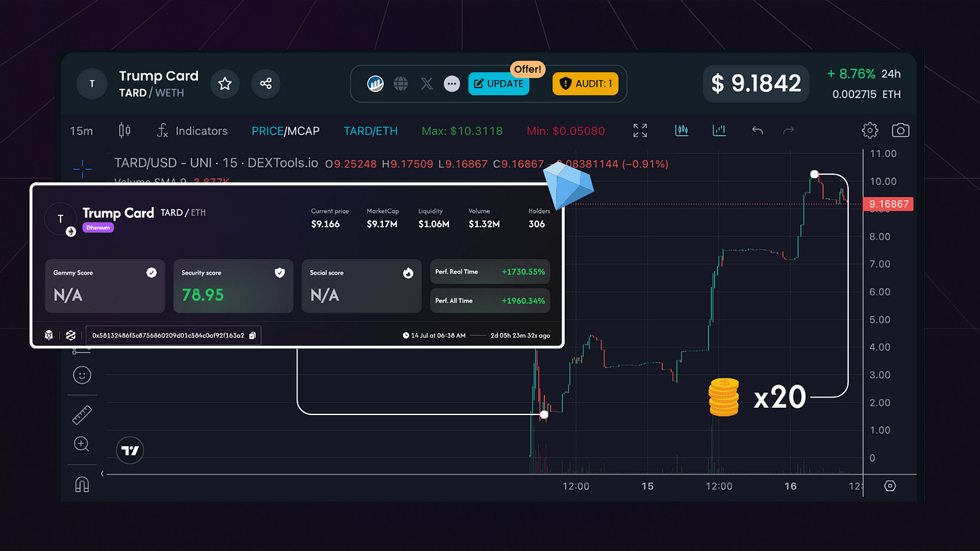
Task: Expand chart to fullscreen
Action: (x=640, y=131)
